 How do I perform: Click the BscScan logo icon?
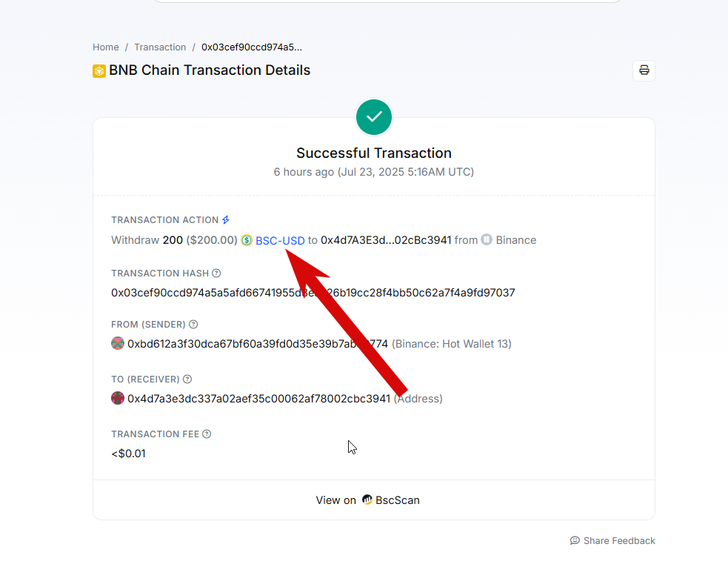tap(367, 500)
